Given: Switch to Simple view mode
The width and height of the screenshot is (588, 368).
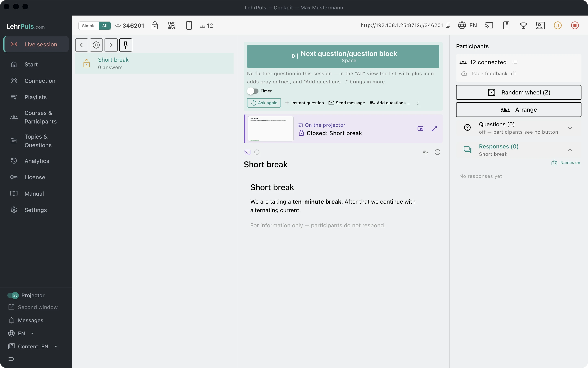Looking at the screenshot, I should (89, 26).
